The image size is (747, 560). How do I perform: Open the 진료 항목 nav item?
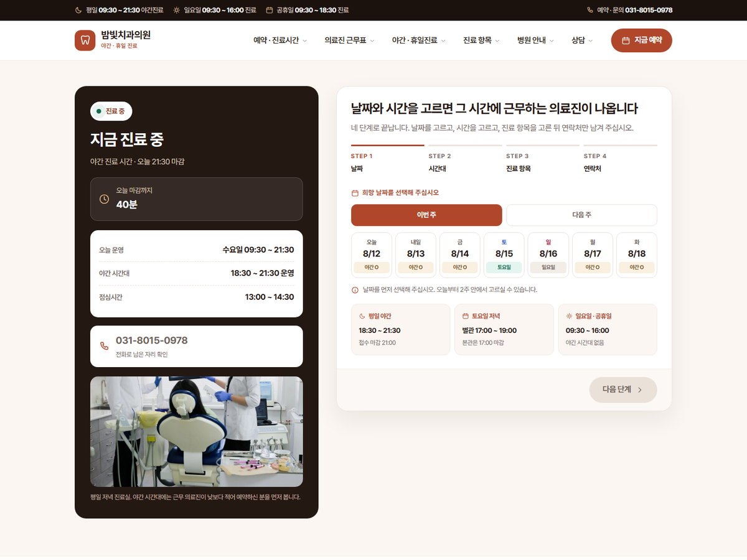[x=482, y=40]
